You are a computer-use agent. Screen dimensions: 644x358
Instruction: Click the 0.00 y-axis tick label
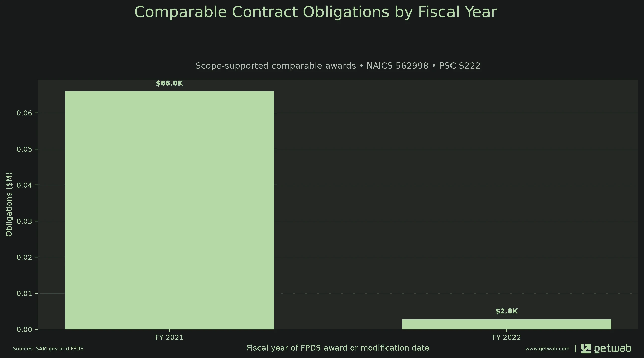point(24,329)
